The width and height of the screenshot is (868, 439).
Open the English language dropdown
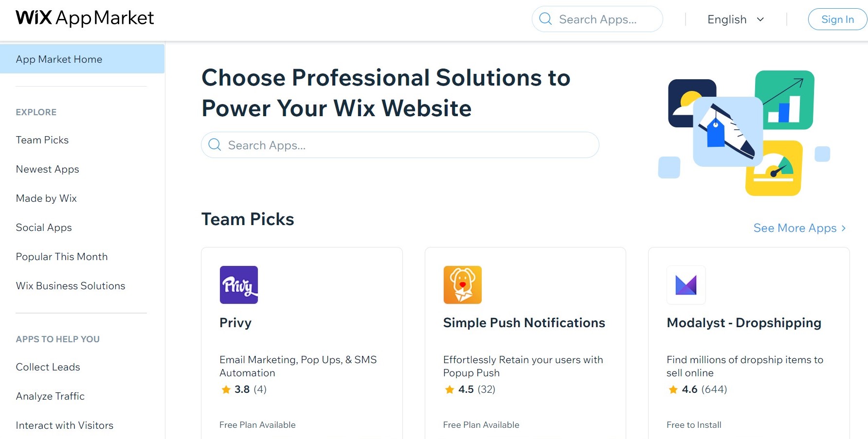pyautogui.click(x=736, y=19)
